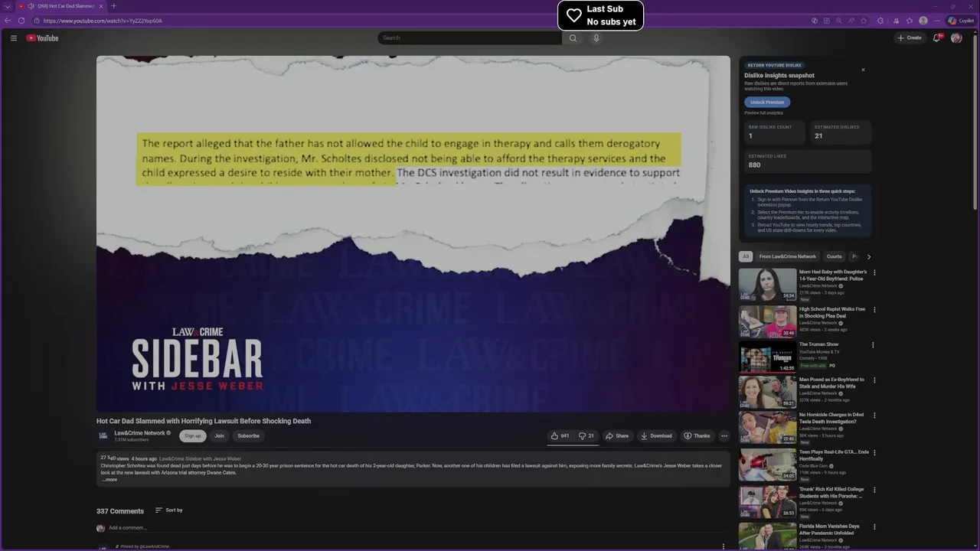Click the Unlock Premium button

tap(767, 102)
